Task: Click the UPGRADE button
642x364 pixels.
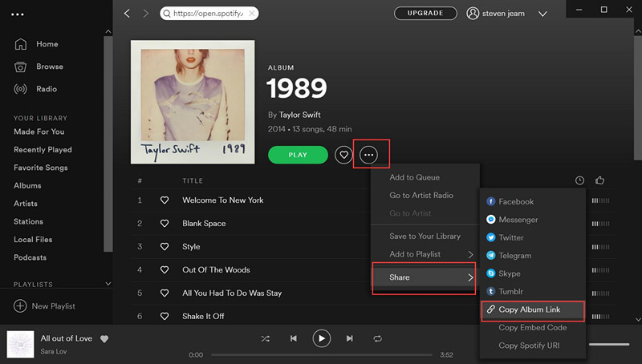Action: click(x=425, y=13)
